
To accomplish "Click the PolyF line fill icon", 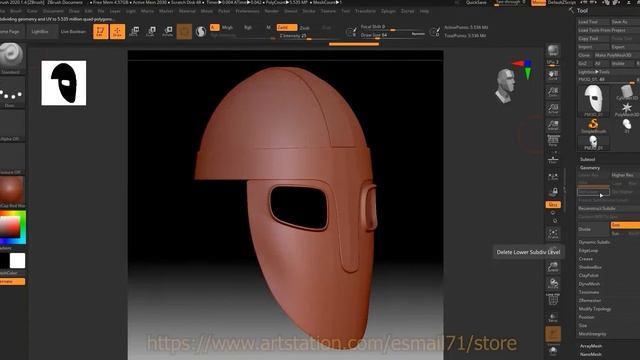I will pyautogui.click(x=553, y=300).
